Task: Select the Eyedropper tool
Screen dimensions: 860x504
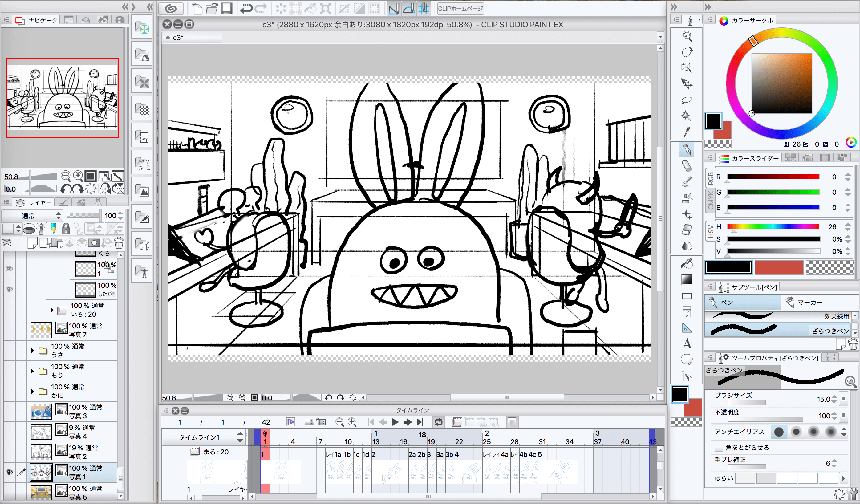Action: click(687, 132)
